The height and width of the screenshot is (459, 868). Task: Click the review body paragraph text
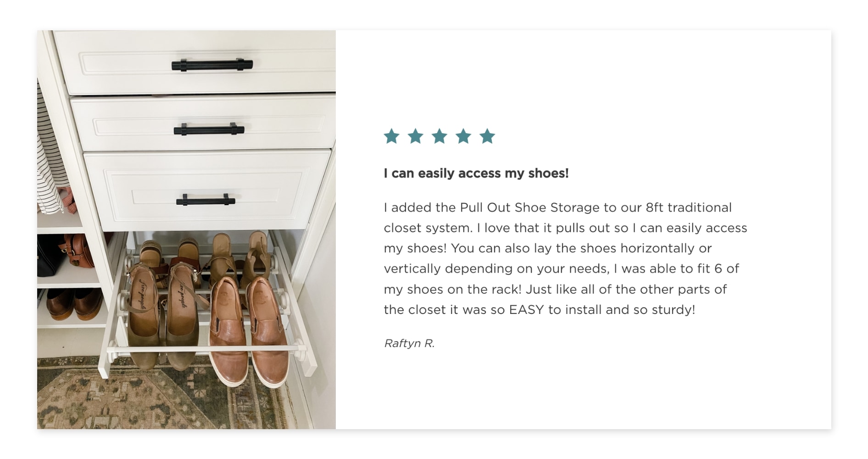coord(565,258)
